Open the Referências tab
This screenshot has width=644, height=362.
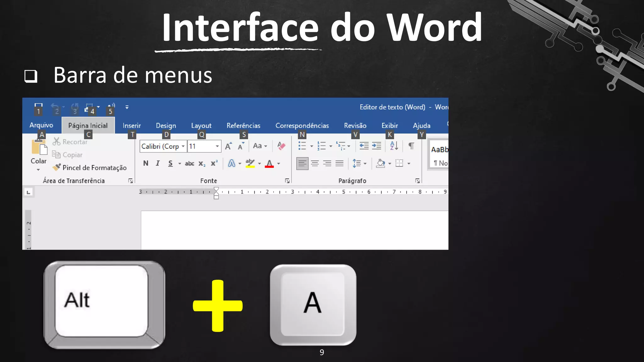tap(243, 125)
